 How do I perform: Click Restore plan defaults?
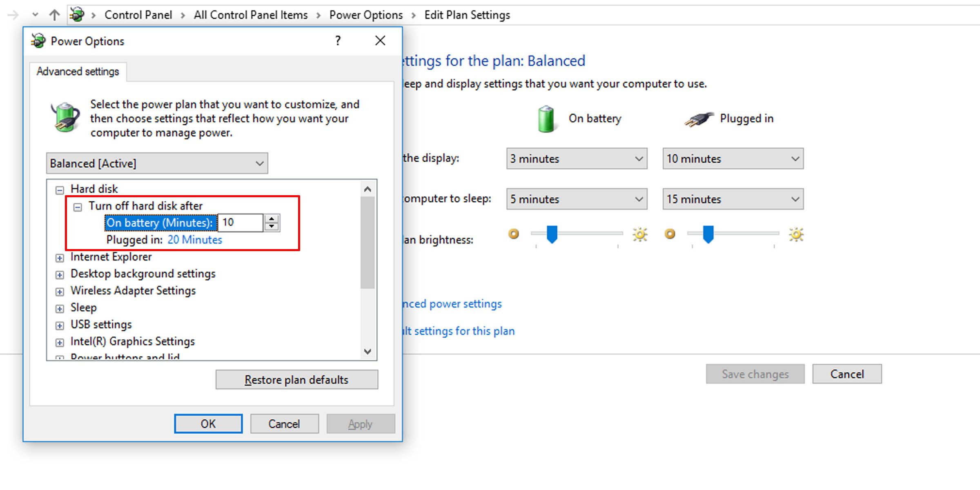[296, 379]
